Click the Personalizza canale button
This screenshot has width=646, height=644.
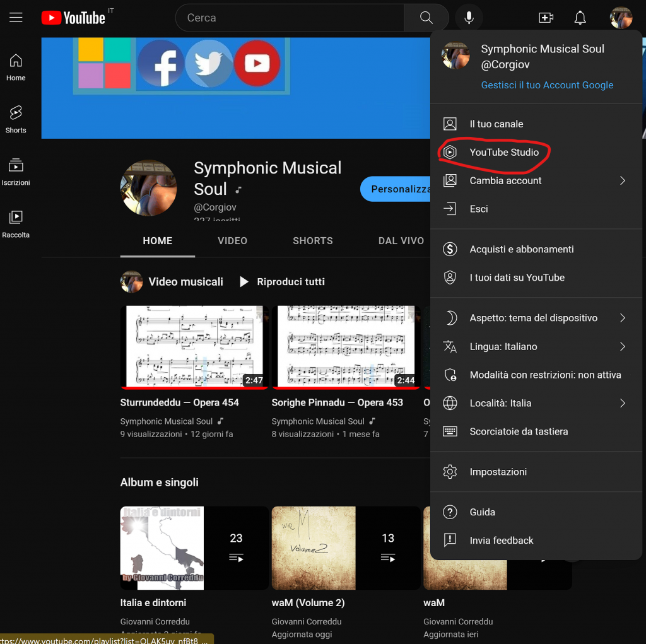click(x=396, y=189)
